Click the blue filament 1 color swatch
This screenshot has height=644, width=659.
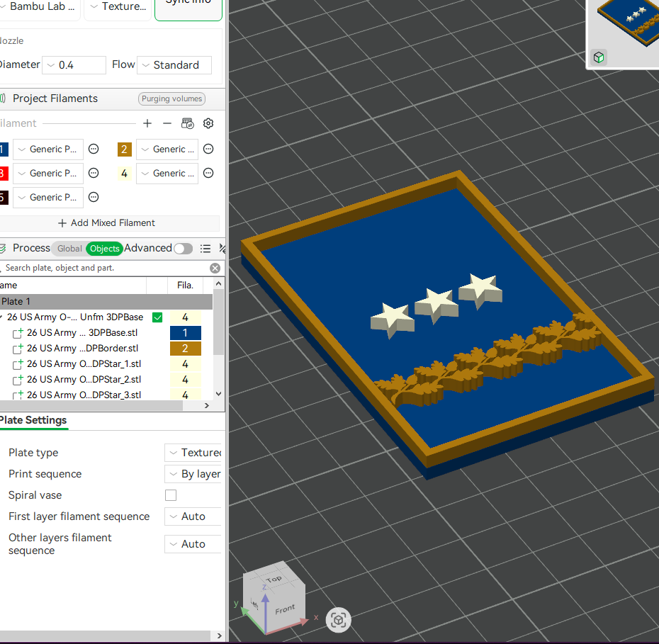tap(4, 149)
